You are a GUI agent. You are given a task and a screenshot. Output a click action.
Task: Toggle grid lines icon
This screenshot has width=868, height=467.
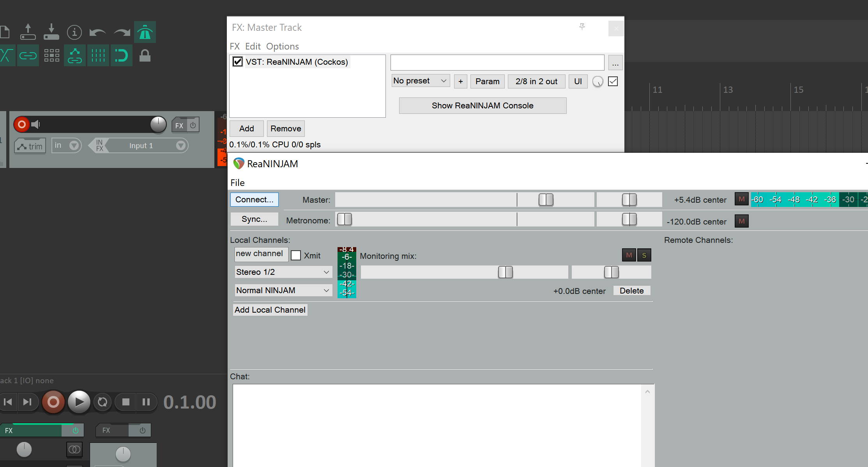tap(98, 56)
